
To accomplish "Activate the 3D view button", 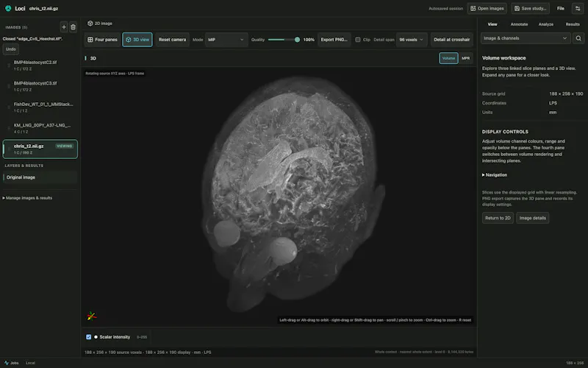I will [137, 40].
